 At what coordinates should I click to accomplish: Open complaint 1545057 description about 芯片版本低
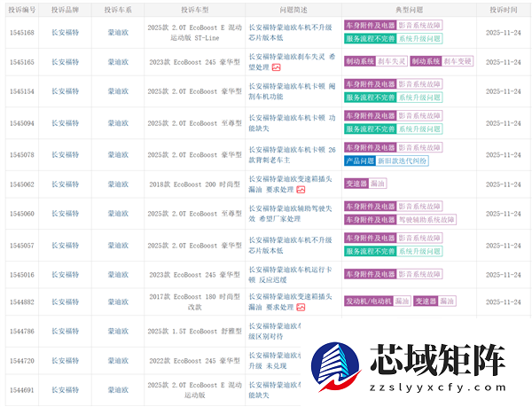[291, 246]
